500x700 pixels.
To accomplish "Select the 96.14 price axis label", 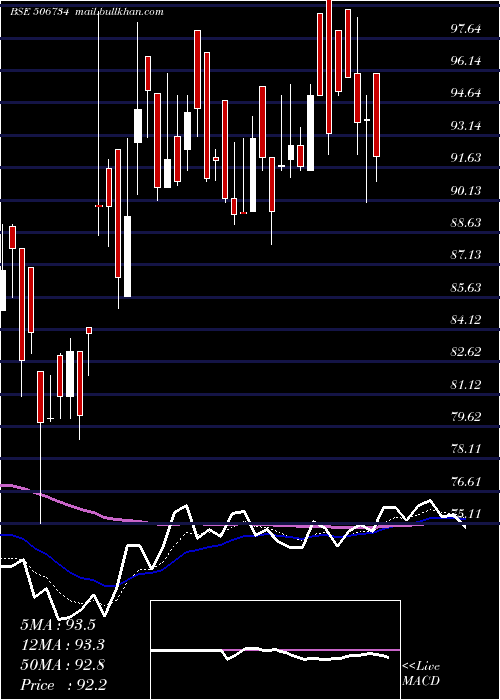I will (466, 61).
